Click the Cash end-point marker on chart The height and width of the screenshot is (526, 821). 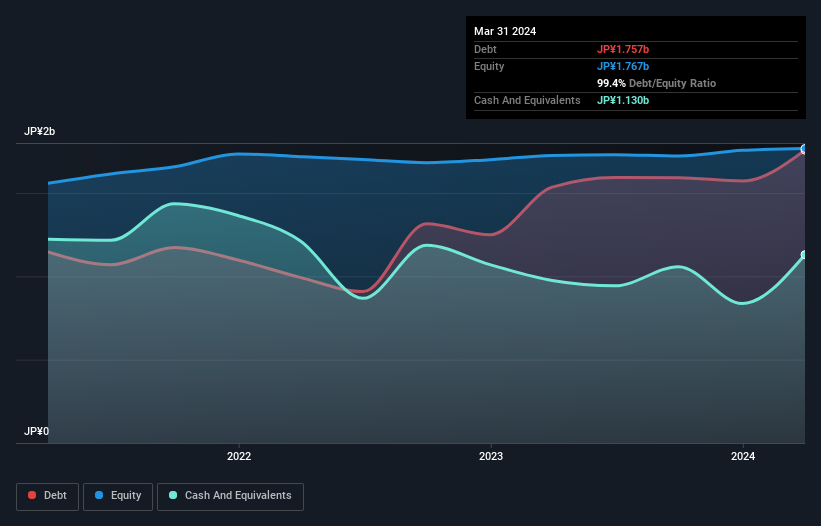(804, 255)
